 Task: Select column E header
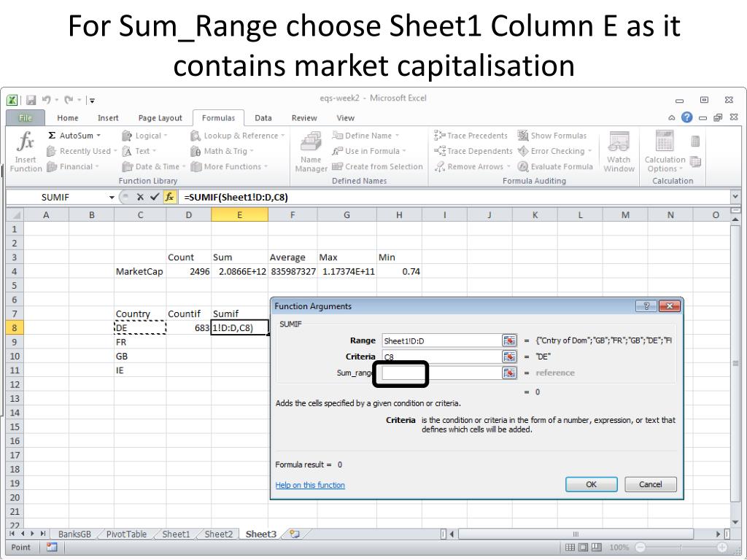coord(239,215)
